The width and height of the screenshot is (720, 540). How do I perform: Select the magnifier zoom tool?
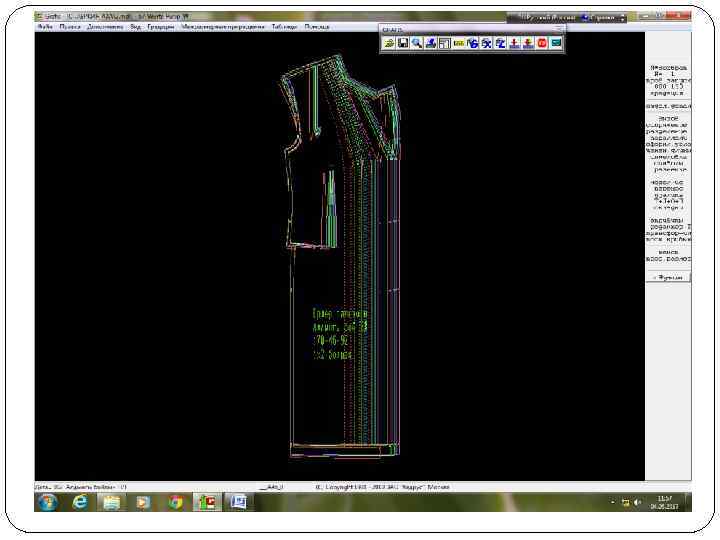(x=416, y=43)
